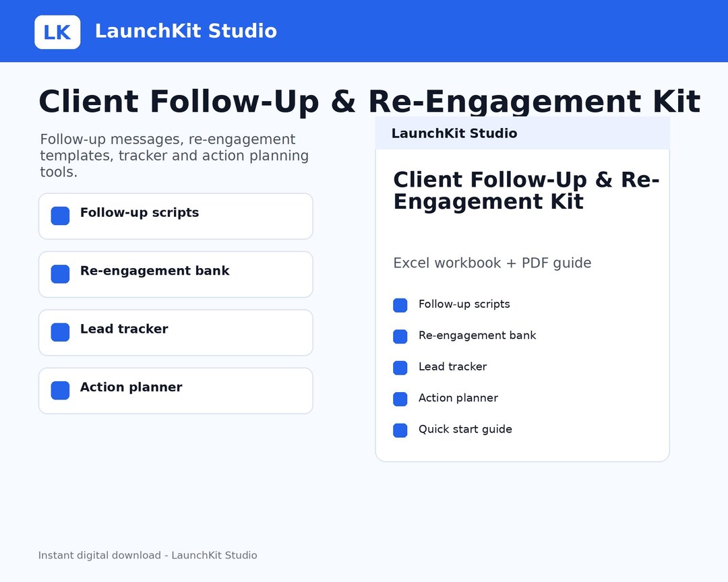Image resolution: width=728 pixels, height=582 pixels.
Task: Click the blue square beside bold Lead tracker
Action: tap(61, 332)
